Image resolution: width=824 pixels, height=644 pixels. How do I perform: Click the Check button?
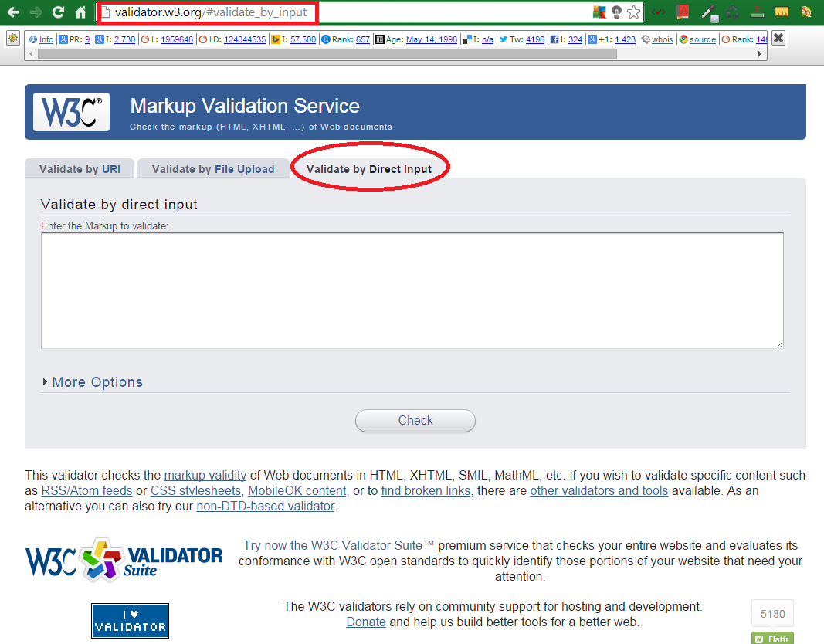tap(415, 420)
